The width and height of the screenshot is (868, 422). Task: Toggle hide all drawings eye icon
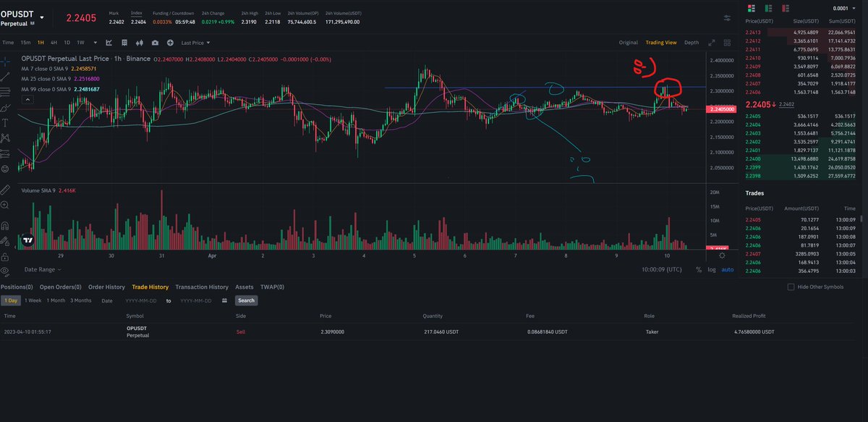(6, 272)
